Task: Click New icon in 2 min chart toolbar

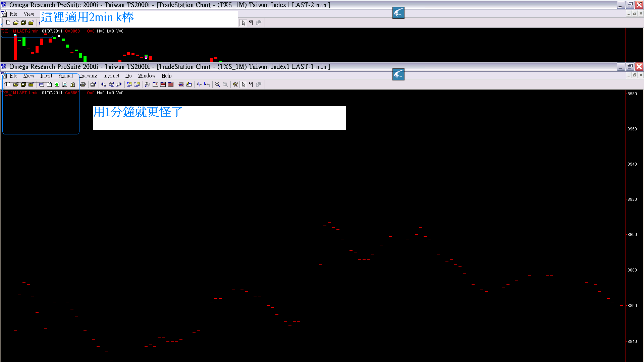Action: [x=8, y=23]
